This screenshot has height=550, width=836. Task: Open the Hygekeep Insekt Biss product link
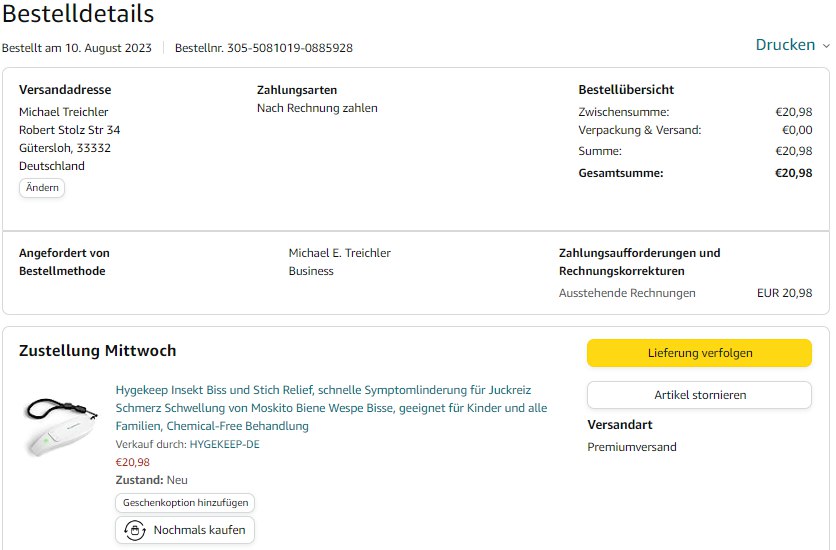pos(331,408)
